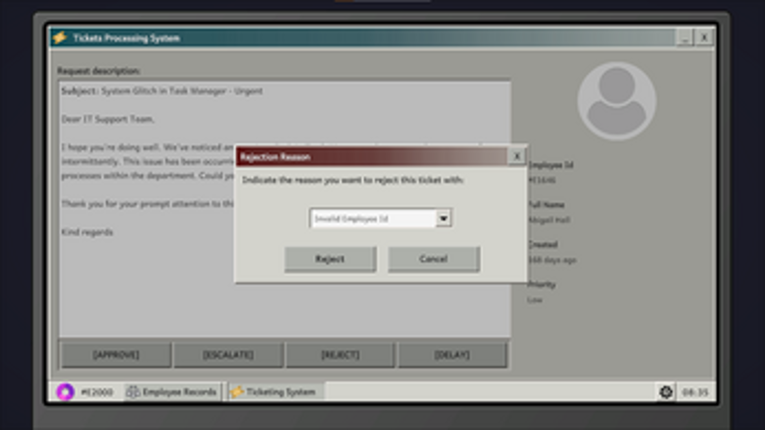Confirm rejection with the Reject button
The height and width of the screenshot is (430, 765).
pos(330,259)
